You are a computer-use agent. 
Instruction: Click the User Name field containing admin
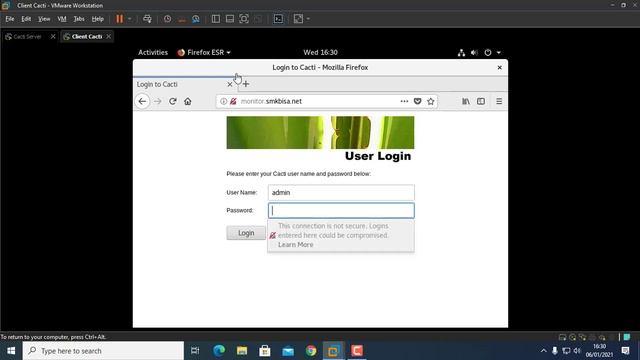coord(341,192)
